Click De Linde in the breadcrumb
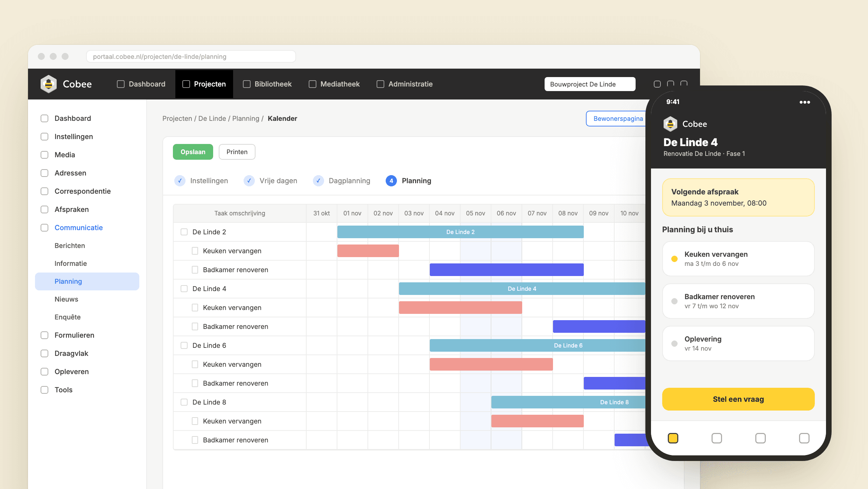Image resolution: width=868 pixels, height=489 pixels. click(x=212, y=118)
